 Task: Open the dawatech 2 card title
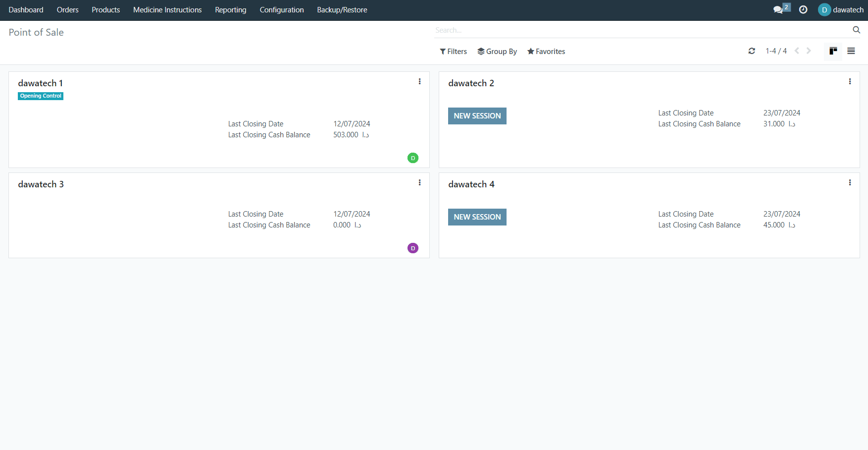(471, 83)
